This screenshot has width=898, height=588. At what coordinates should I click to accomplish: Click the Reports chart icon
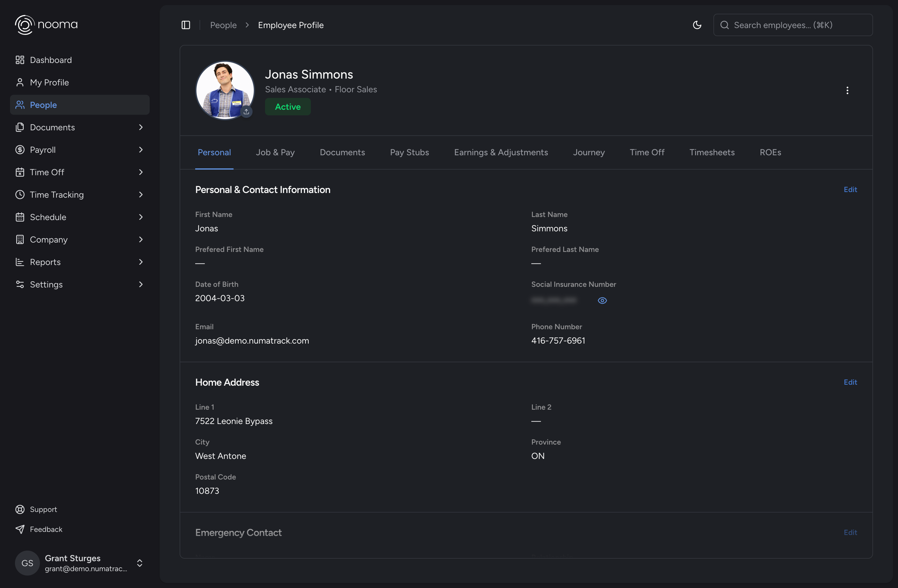[x=20, y=262]
